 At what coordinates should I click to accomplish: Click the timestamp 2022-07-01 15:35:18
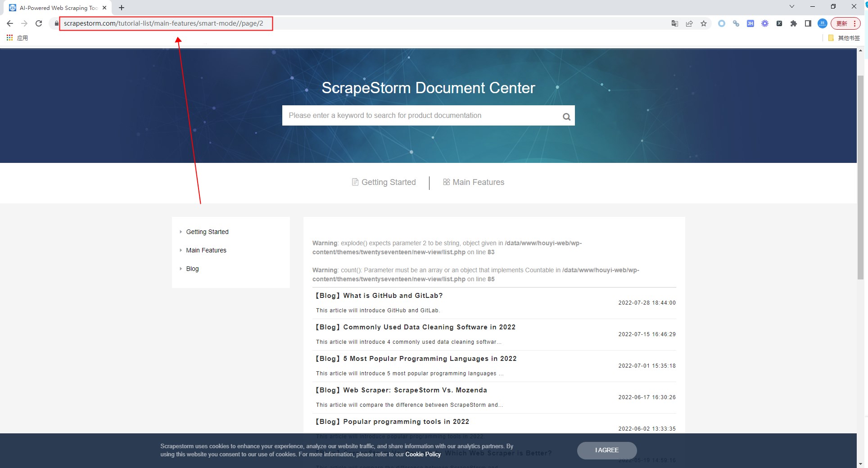click(647, 366)
